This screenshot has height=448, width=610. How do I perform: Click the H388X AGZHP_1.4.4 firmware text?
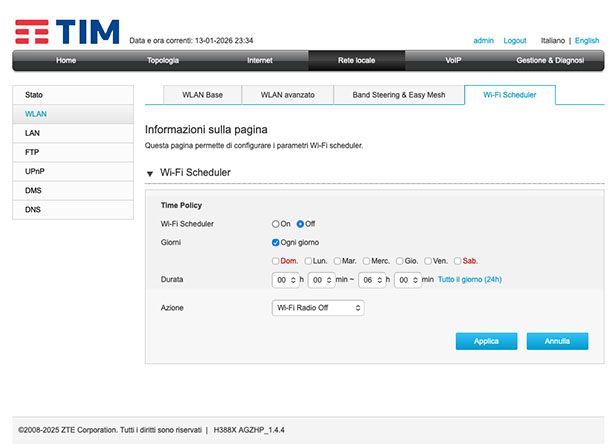[249, 430]
